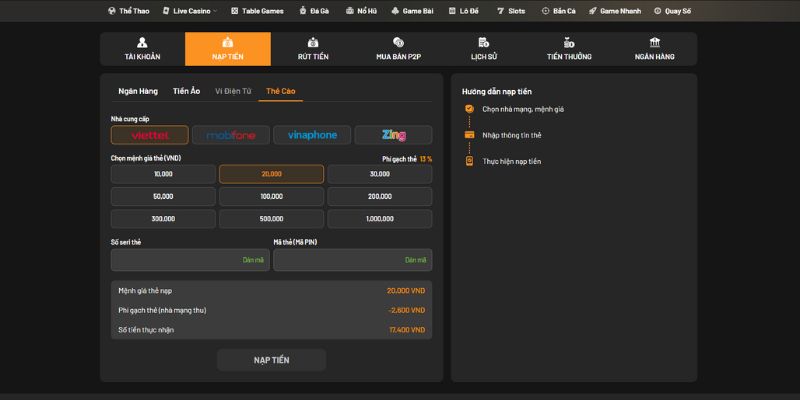Open Mua Bán P2P icon
This screenshot has height=400, width=800.
[398, 43]
